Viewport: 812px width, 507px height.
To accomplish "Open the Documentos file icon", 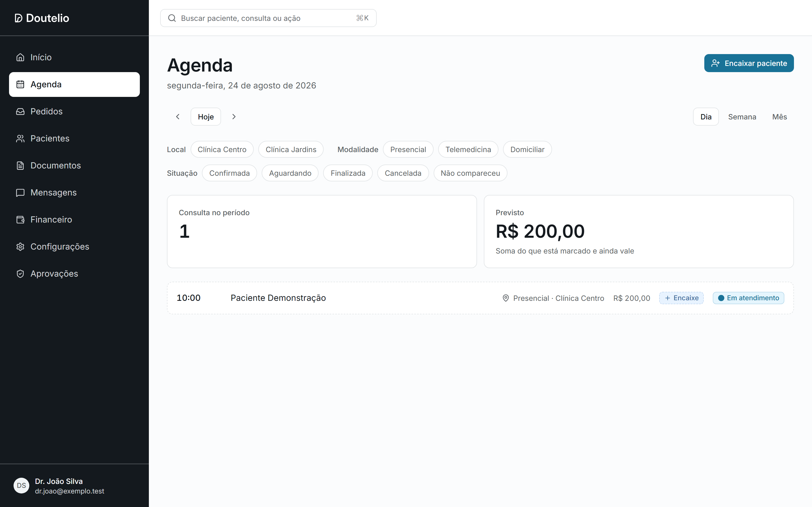I will [20, 165].
